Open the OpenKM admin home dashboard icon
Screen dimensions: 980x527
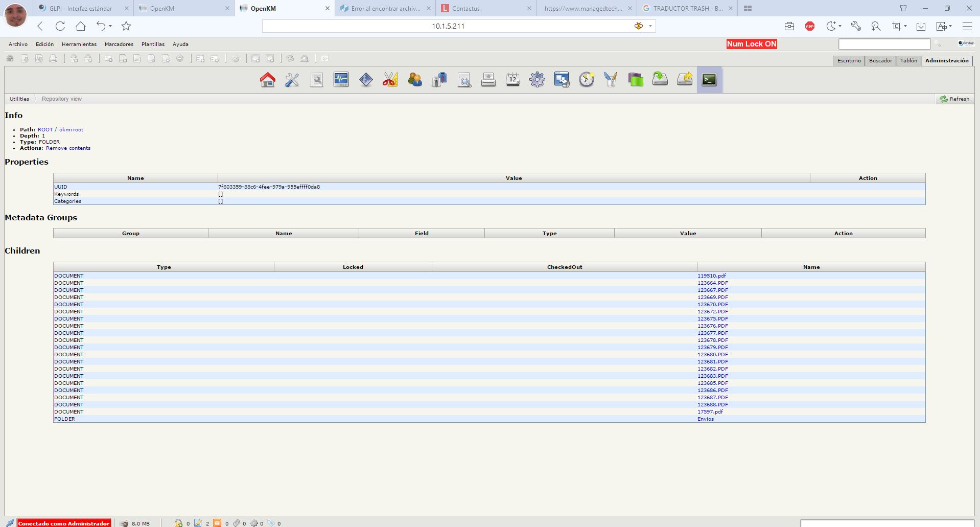coord(267,79)
